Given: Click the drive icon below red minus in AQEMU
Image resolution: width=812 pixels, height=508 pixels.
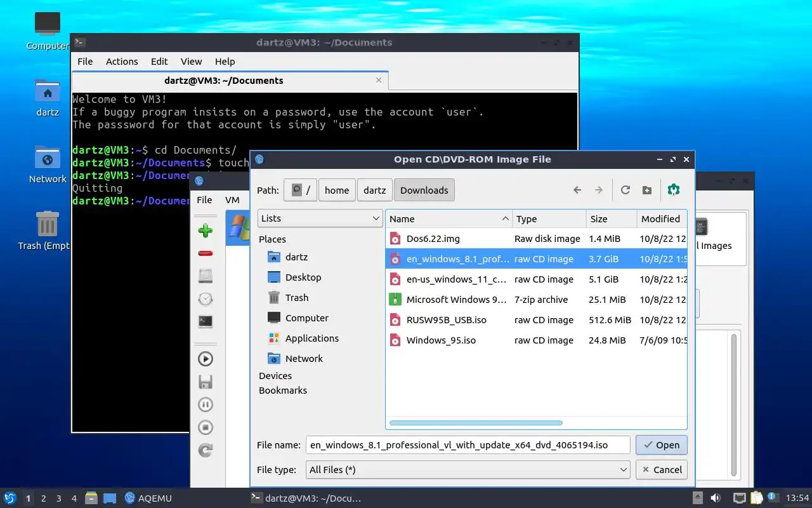Looking at the screenshot, I should [x=205, y=276].
